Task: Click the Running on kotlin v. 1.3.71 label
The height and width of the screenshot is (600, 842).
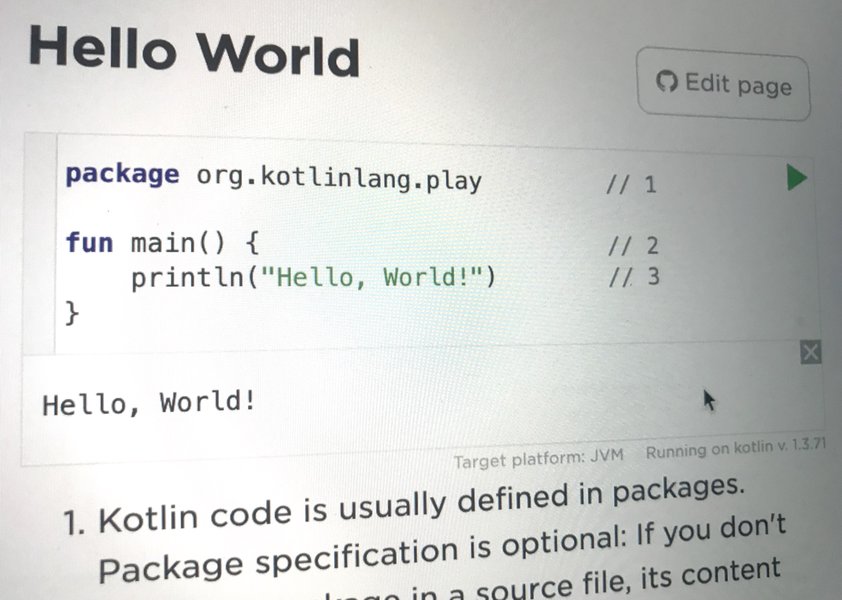Action: tap(739, 452)
